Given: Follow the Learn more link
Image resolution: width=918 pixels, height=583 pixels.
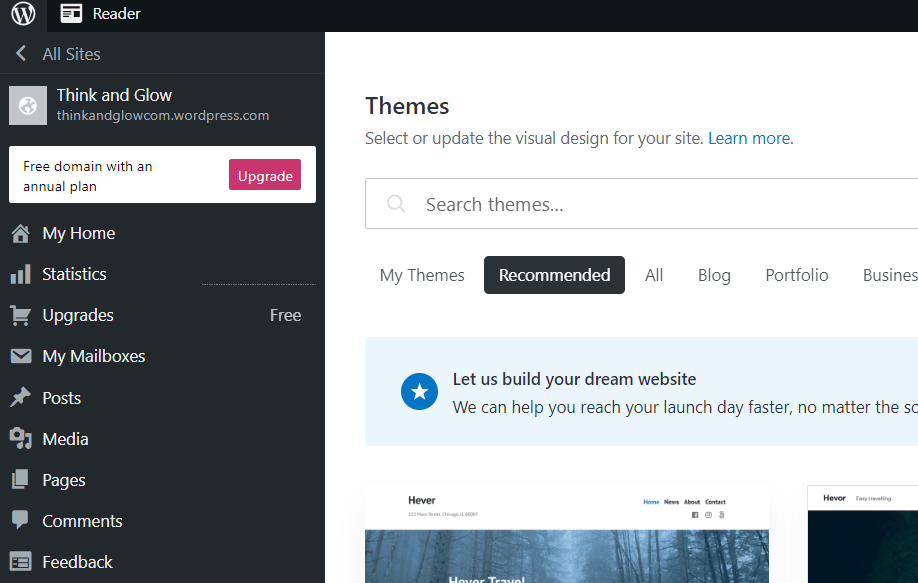Looking at the screenshot, I should pos(749,138).
